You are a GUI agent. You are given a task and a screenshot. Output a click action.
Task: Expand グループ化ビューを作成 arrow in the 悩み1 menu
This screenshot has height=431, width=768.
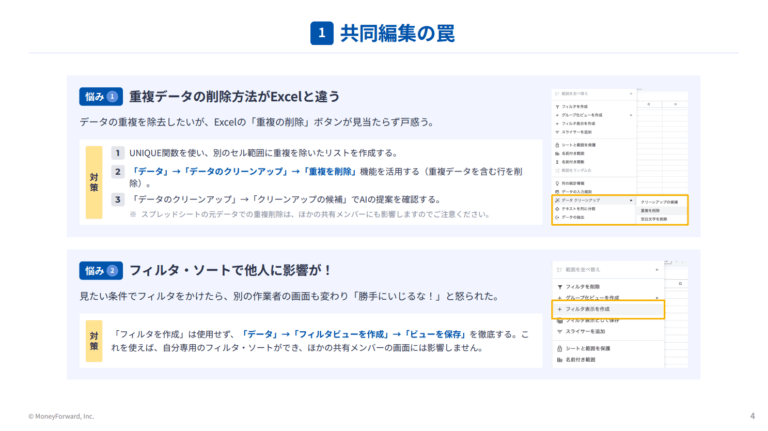coord(631,115)
